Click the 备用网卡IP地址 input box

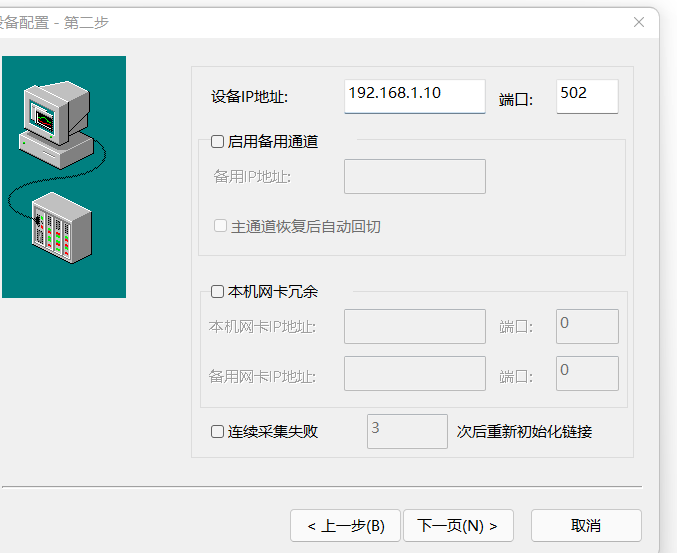(414, 373)
